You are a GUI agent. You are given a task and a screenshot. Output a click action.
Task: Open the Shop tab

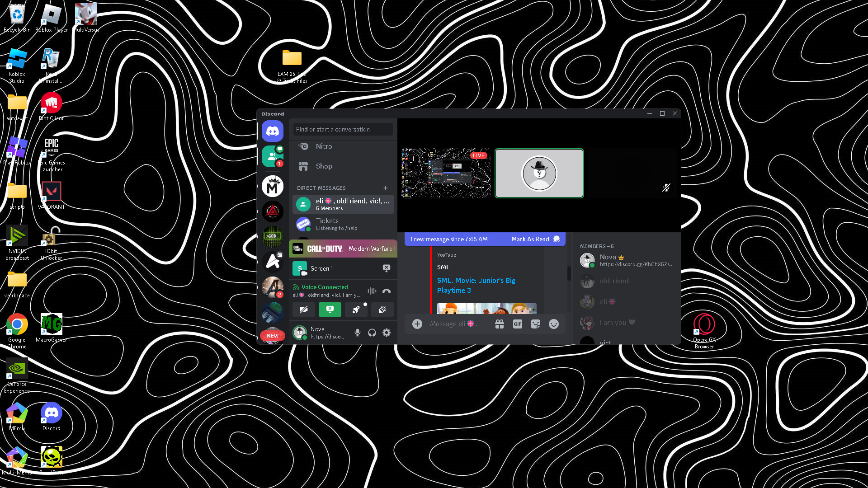(324, 166)
